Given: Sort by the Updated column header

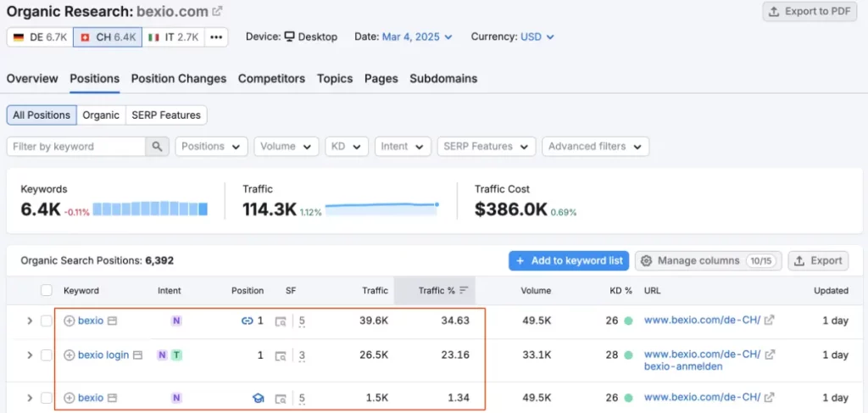Looking at the screenshot, I should click(x=831, y=290).
